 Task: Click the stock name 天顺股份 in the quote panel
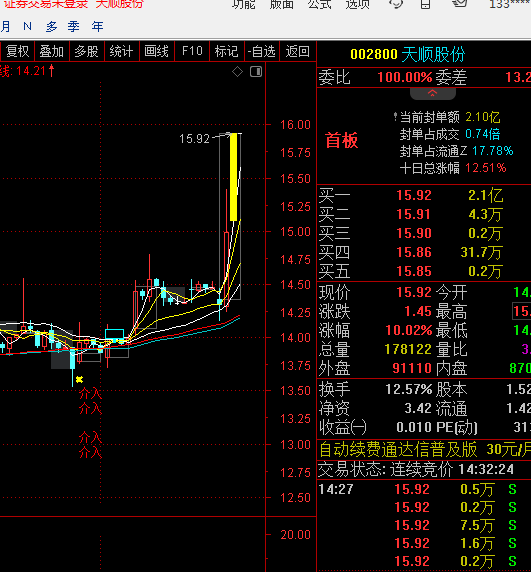click(433, 54)
